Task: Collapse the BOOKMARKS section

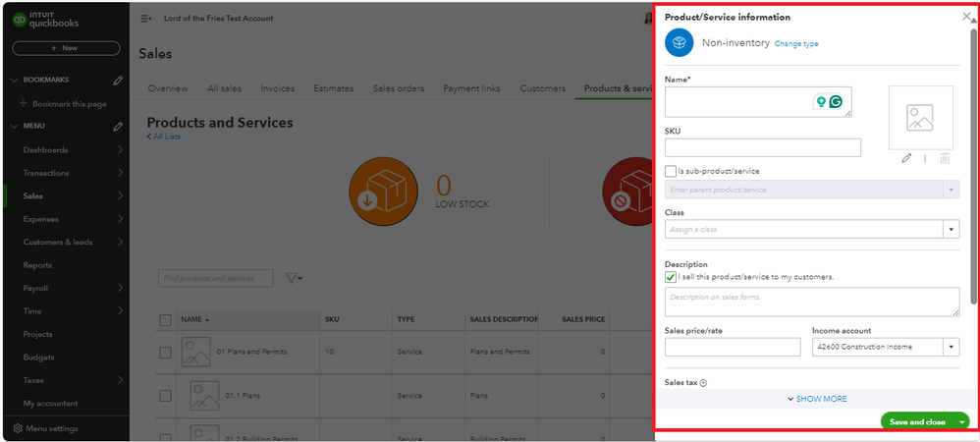Action: point(15,80)
